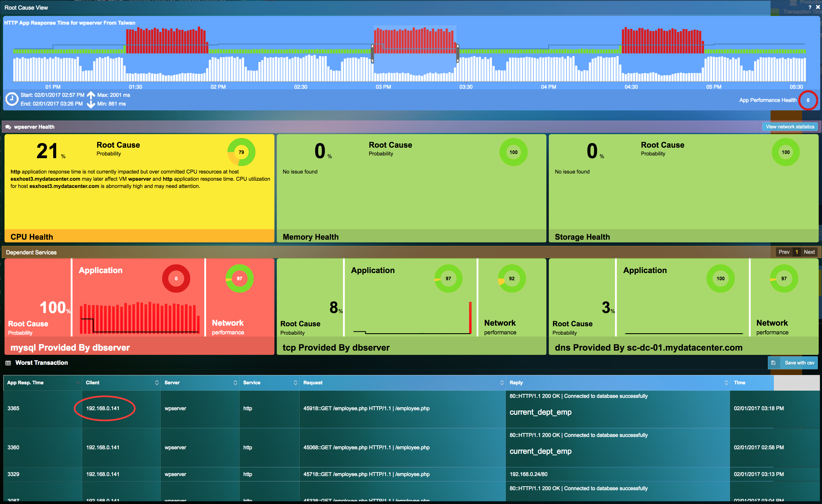Click the tcp Application 97 gauge
The height and width of the screenshot is (504, 822).
point(448,279)
